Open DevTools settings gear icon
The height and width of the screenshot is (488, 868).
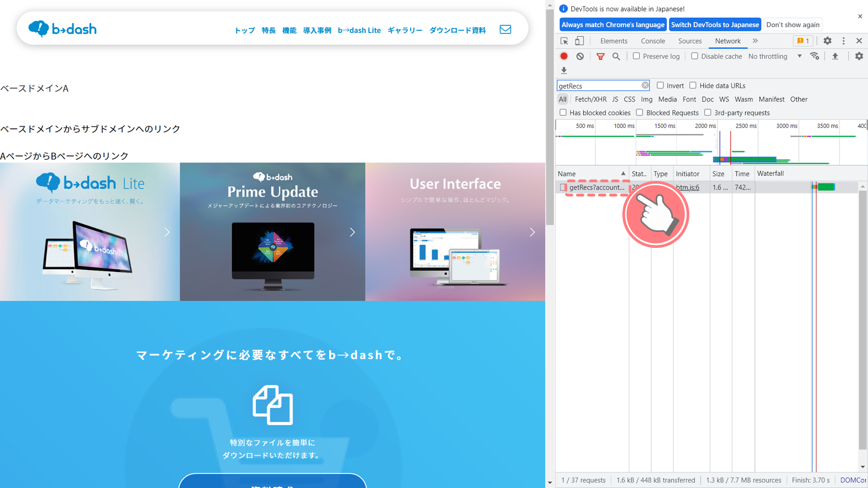[x=827, y=41]
